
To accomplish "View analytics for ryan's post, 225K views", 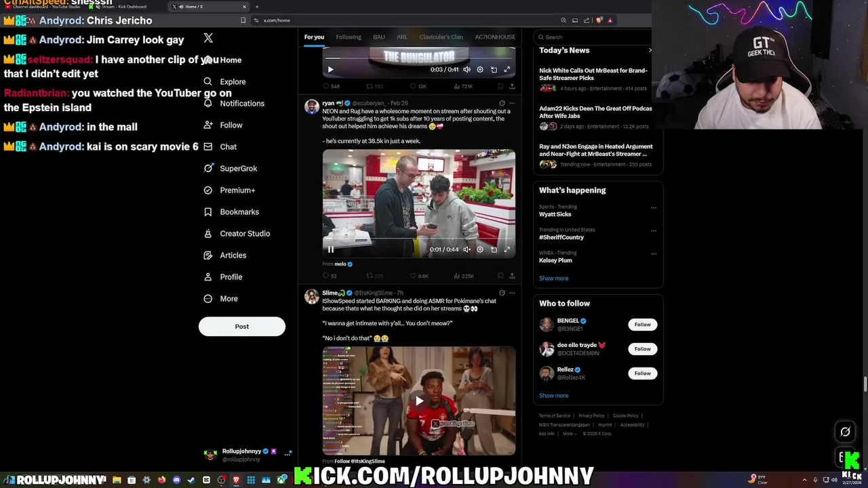I will (x=463, y=276).
